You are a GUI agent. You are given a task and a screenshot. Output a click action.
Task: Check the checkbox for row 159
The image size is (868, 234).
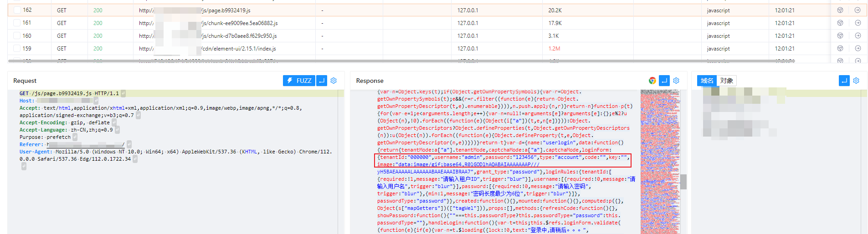[x=17, y=48]
